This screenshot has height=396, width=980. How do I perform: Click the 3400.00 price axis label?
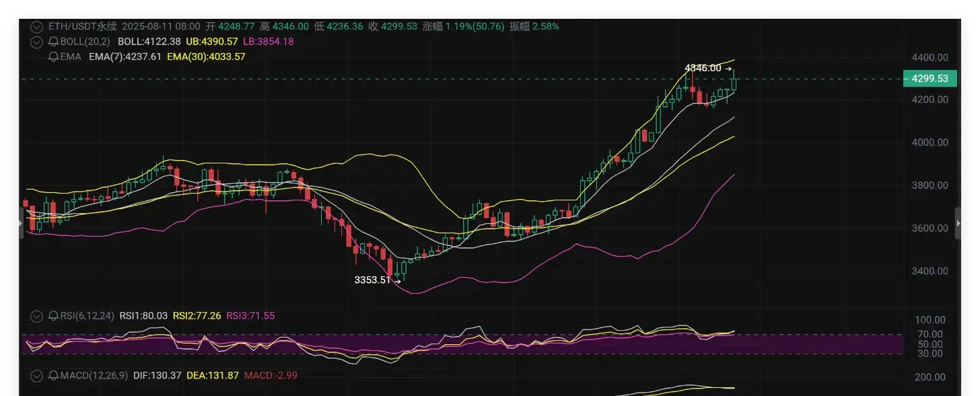pyautogui.click(x=930, y=272)
